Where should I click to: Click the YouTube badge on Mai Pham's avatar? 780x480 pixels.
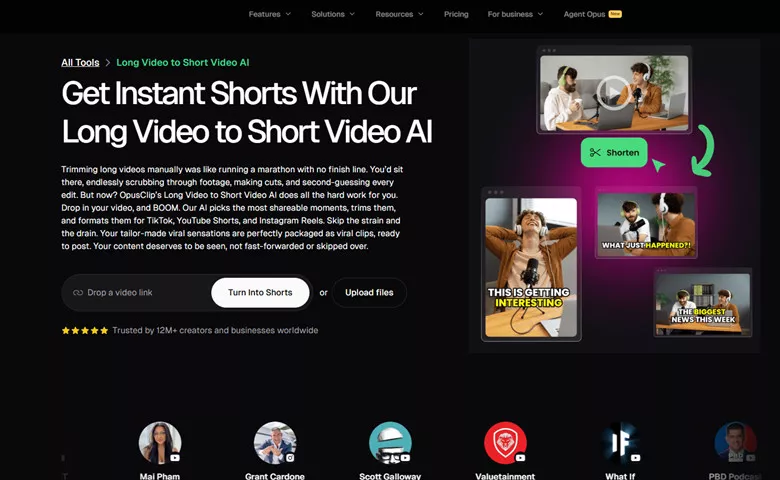tap(175, 458)
